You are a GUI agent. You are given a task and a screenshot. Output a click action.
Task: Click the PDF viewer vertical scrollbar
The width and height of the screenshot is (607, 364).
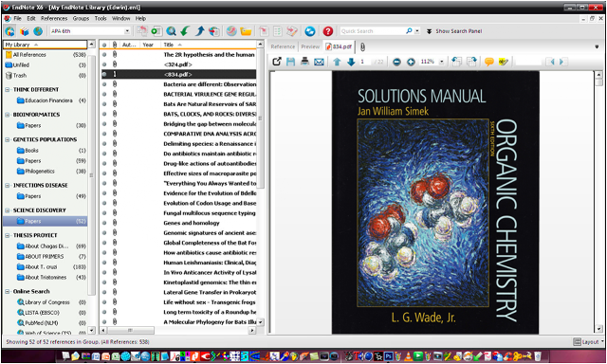pyautogui.click(x=598, y=201)
